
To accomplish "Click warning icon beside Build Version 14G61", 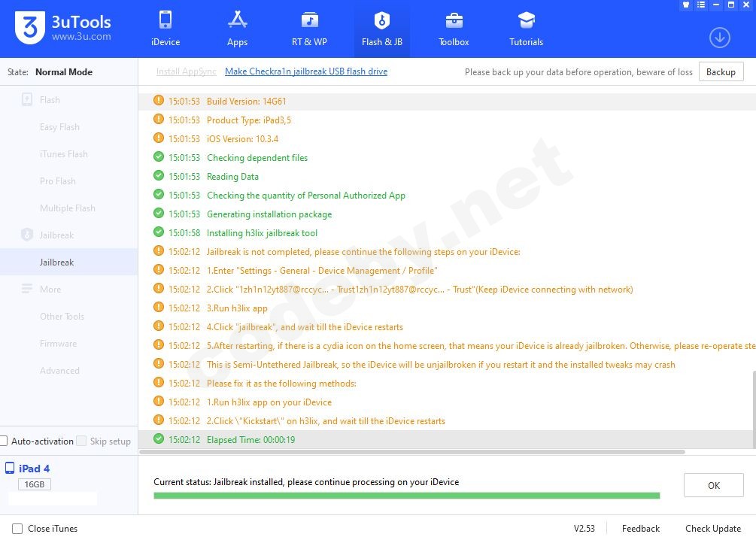I will tap(158, 100).
